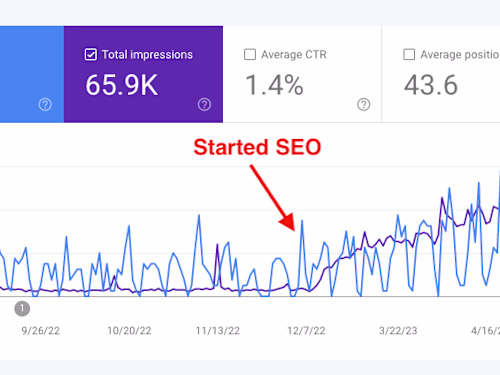Click the 3/22/23 date axis label
This screenshot has width=500, height=375.
pos(398,331)
